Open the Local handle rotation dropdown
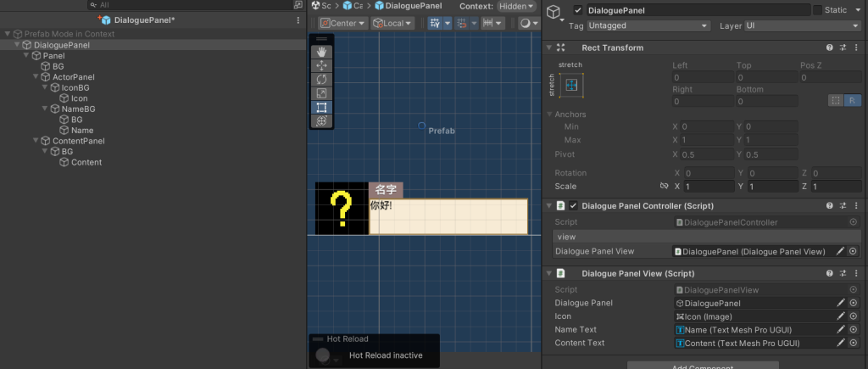The height and width of the screenshot is (369, 868). [x=392, y=23]
